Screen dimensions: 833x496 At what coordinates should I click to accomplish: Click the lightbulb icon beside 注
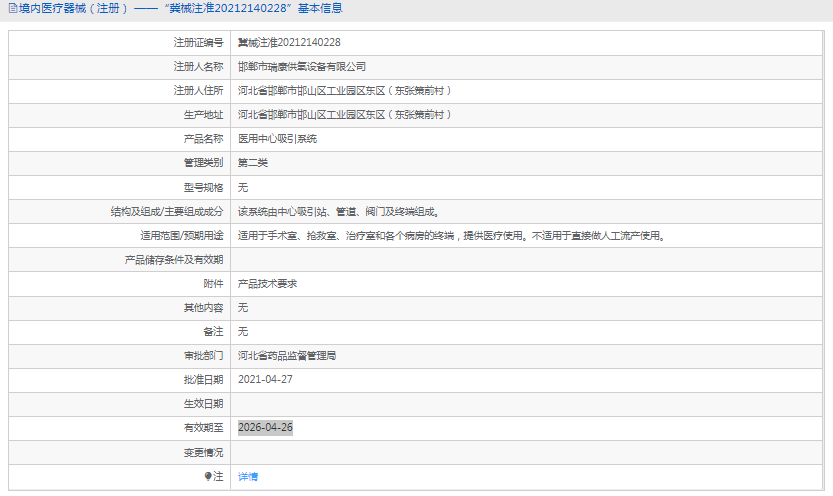(x=208, y=476)
